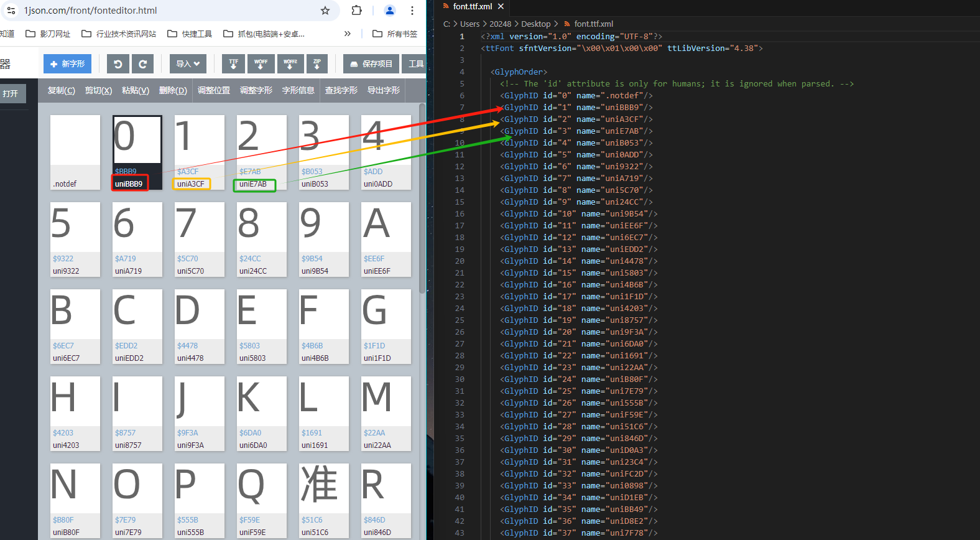The image size is (980, 540).
Task: Open the 工具 tools button
Action: click(415, 63)
